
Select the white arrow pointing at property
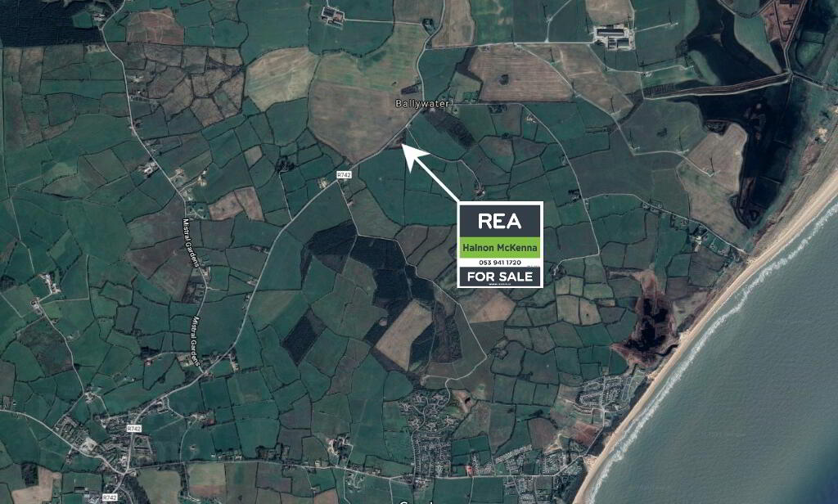[430, 172]
